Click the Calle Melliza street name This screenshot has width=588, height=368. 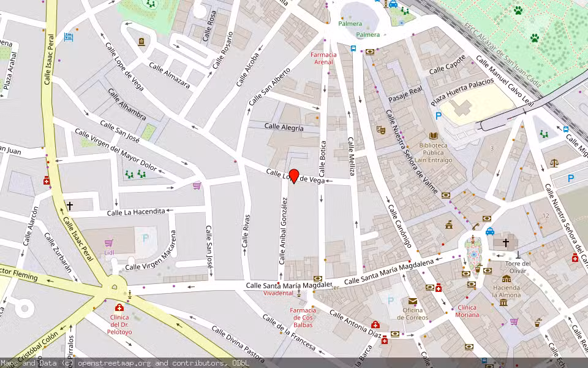[352, 156]
